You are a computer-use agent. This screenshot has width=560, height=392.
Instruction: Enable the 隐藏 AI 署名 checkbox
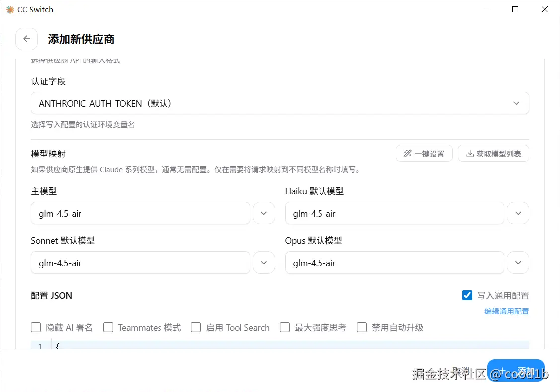point(36,327)
